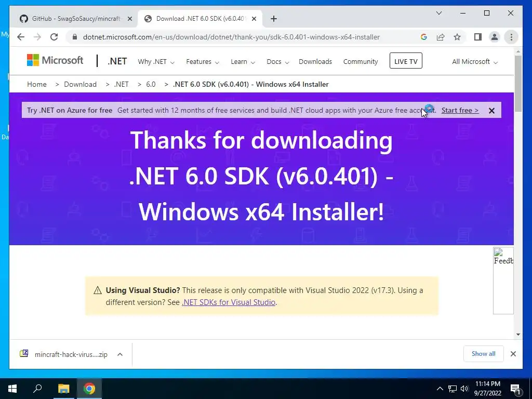Go to 6.0 breadcrumb
This screenshot has width=532, height=399.
tap(151, 84)
